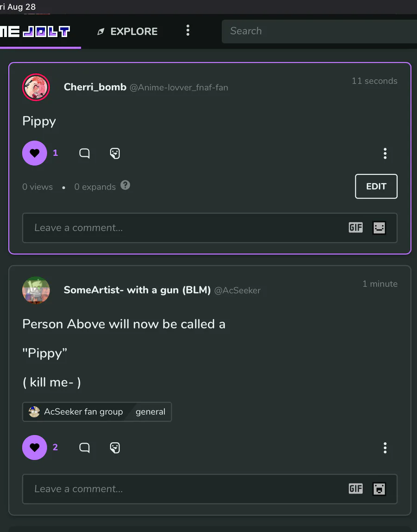
Task: Add a sticker to SomeArtist's post
Action: [x=115, y=448]
